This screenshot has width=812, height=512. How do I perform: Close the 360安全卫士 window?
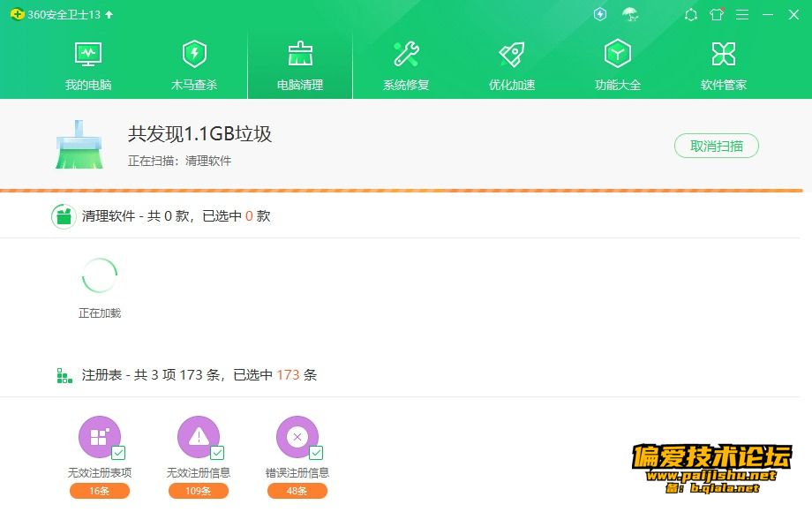[x=793, y=14]
